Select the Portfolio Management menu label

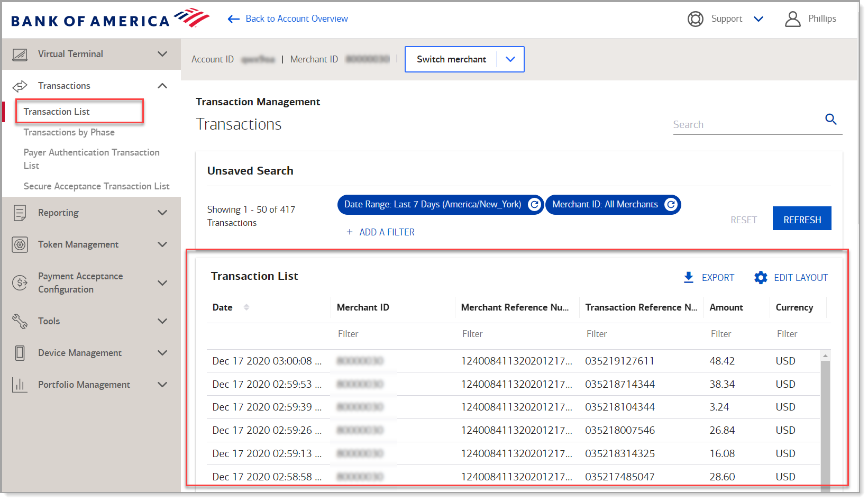[x=84, y=385]
